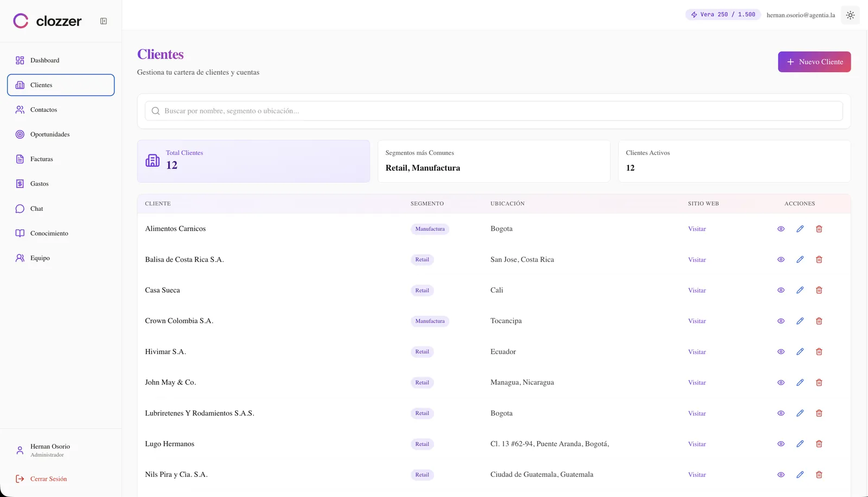Delete John May & Co. record
The height and width of the screenshot is (497, 868).
(x=819, y=383)
